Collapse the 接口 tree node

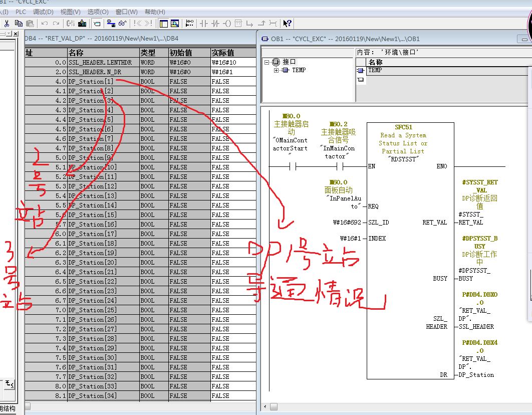pyautogui.click(x=267, y=62)
